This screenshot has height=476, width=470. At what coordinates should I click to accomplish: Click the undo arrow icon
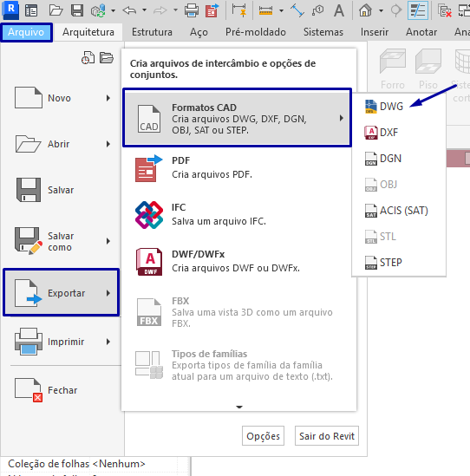(130, 10)
